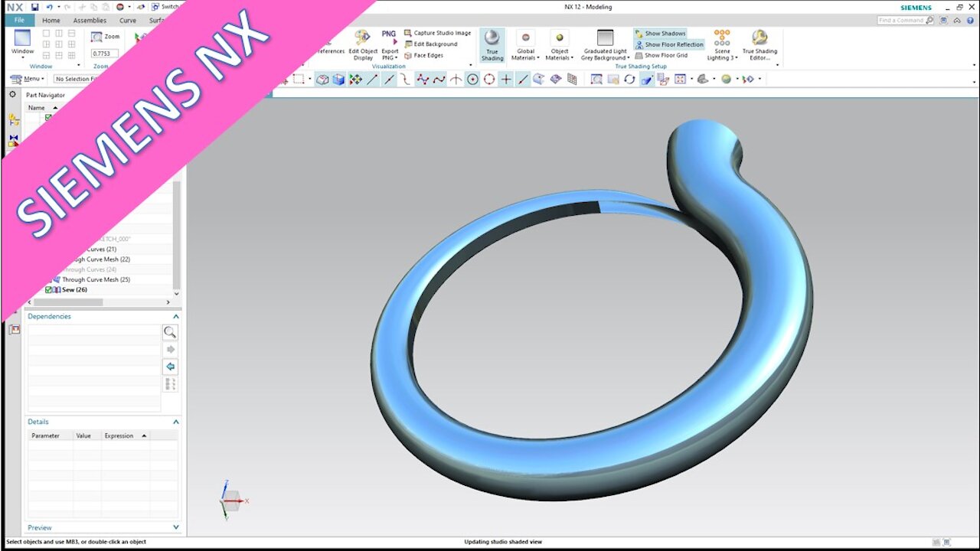
Task: Open the History sidebar icon
Action: (14, 329)
